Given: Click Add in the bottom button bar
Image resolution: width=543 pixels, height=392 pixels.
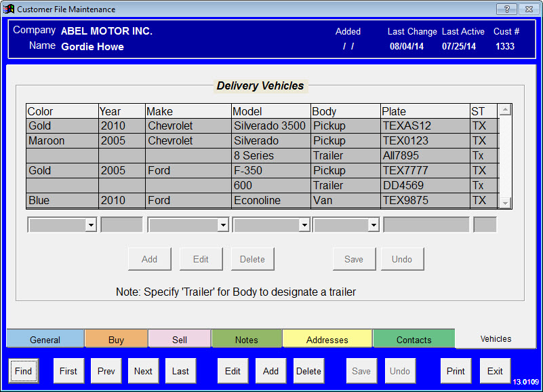Looking at the screenshot, I should (270, 371).
